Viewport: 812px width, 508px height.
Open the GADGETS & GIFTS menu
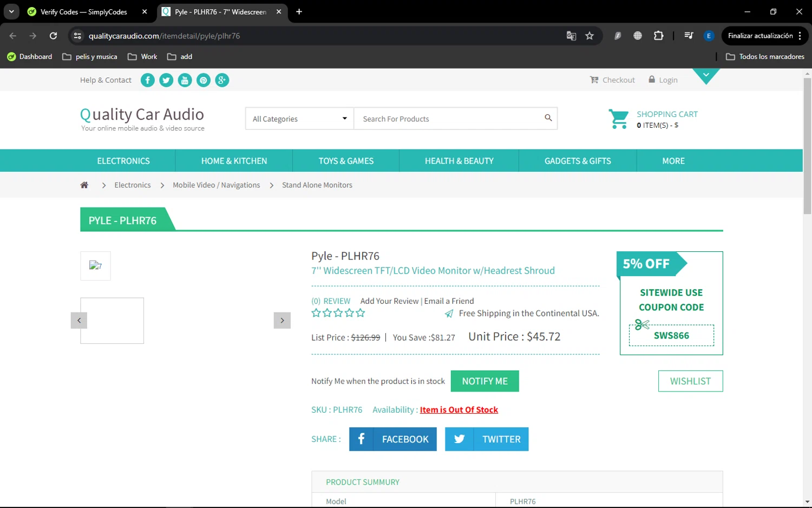coord(578,161)
